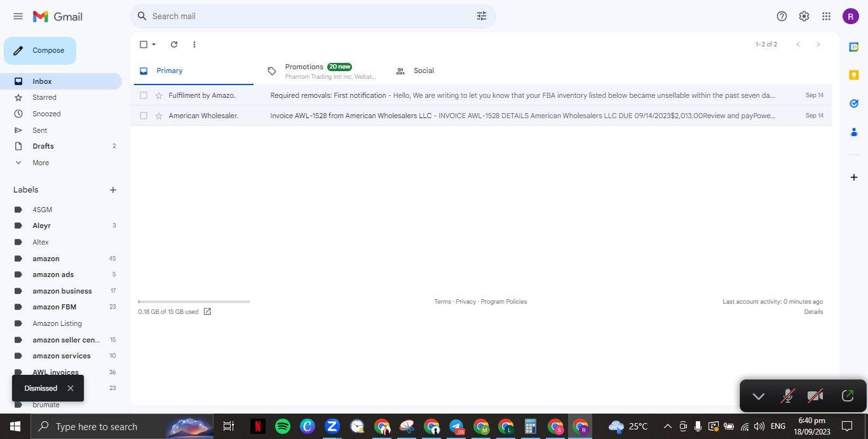Viewport: 868px width, 439px height.
Task: Click the green share-screen icon in overlay
Action: tap(848, 396)
